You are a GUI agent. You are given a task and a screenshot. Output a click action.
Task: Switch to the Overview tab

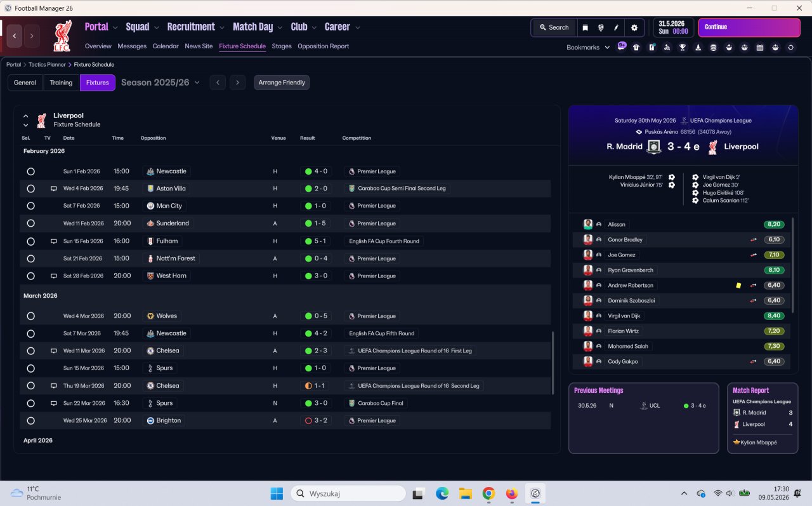coord(98,46)
